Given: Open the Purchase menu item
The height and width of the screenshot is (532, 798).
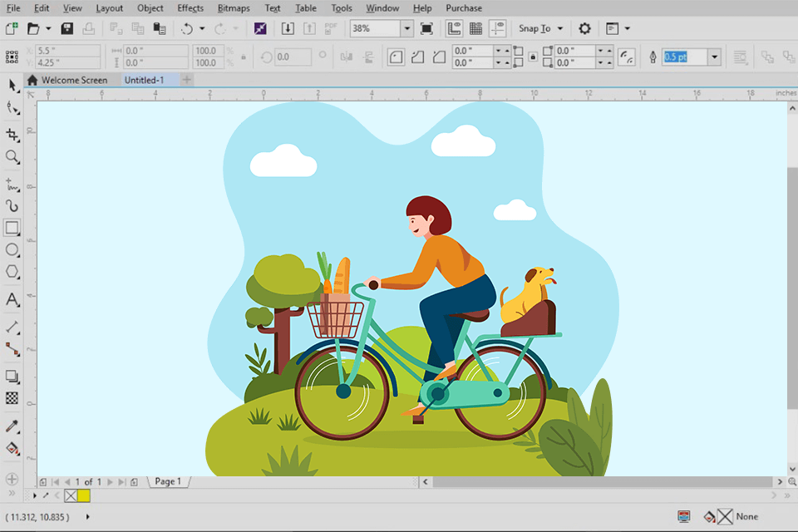Looking at the screenshot, I should (464, 8).
